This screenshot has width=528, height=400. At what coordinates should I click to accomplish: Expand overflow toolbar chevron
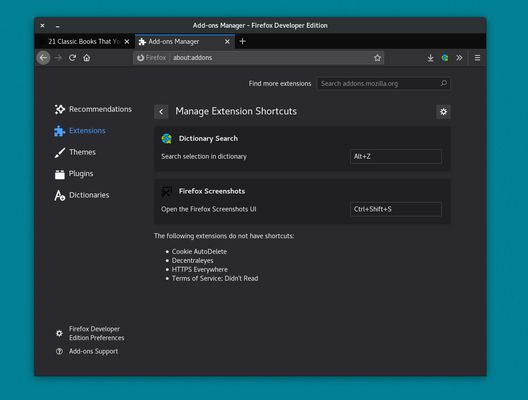(459, 58)
